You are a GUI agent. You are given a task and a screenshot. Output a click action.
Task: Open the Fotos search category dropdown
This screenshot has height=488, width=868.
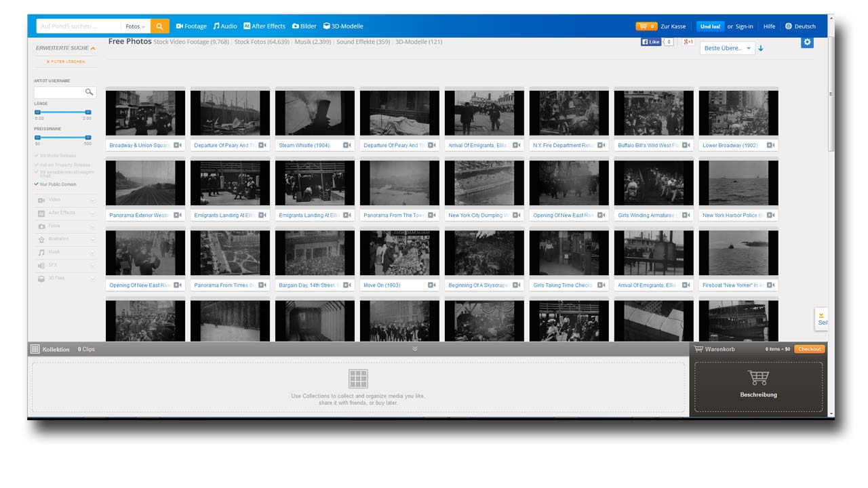(136, 26)
